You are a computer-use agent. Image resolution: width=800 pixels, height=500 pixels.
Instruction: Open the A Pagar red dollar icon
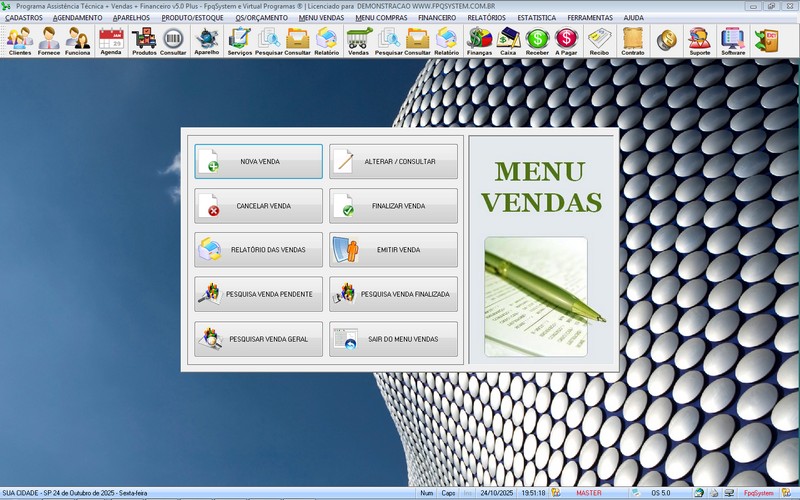[566, 41]
